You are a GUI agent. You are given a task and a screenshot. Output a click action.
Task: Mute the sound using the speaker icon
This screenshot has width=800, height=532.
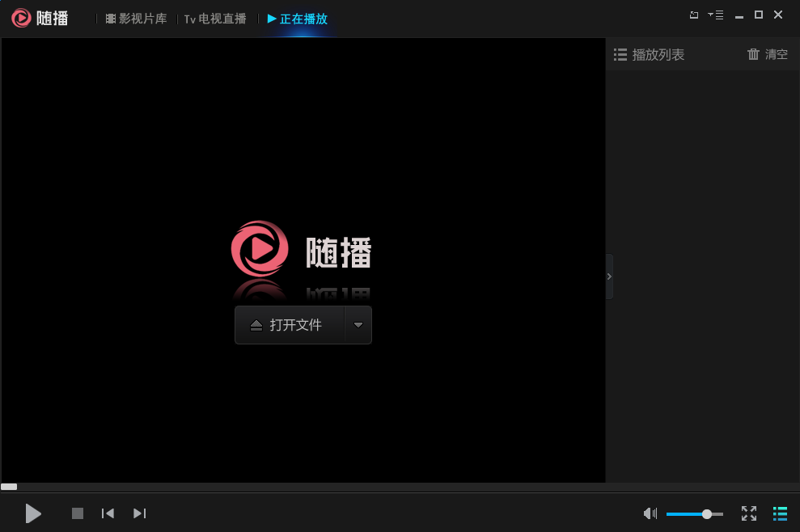click(650, 513)
